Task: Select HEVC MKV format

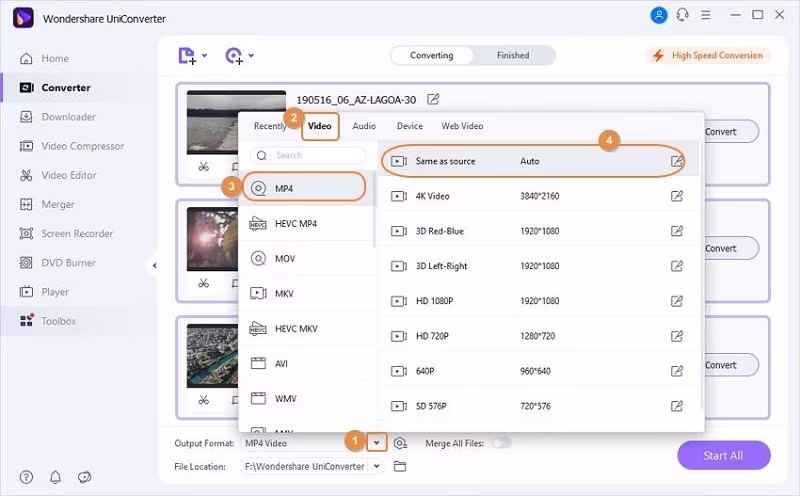Action: (x=308, y=329)
